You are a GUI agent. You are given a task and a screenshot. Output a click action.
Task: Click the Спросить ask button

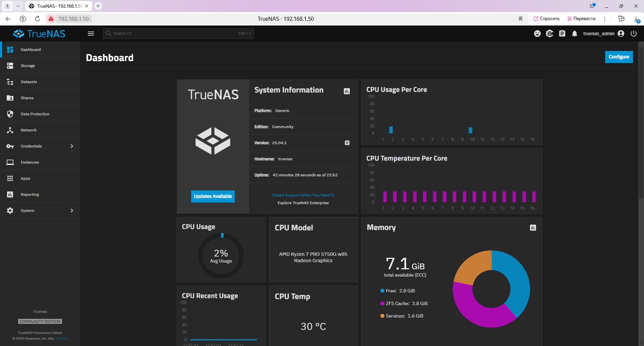pos(547,19)
